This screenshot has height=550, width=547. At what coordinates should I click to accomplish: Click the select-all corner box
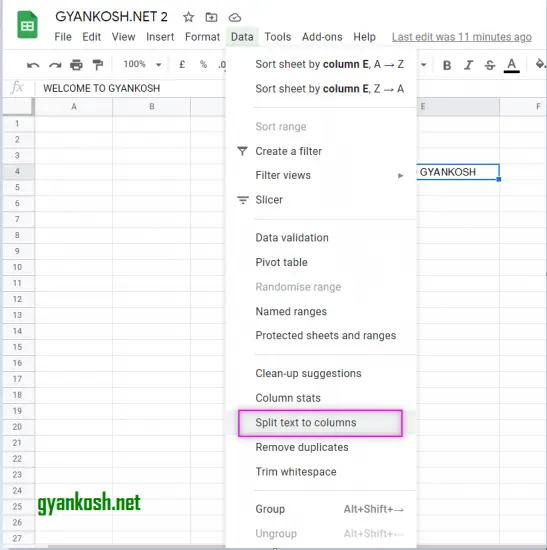[18, 107]
